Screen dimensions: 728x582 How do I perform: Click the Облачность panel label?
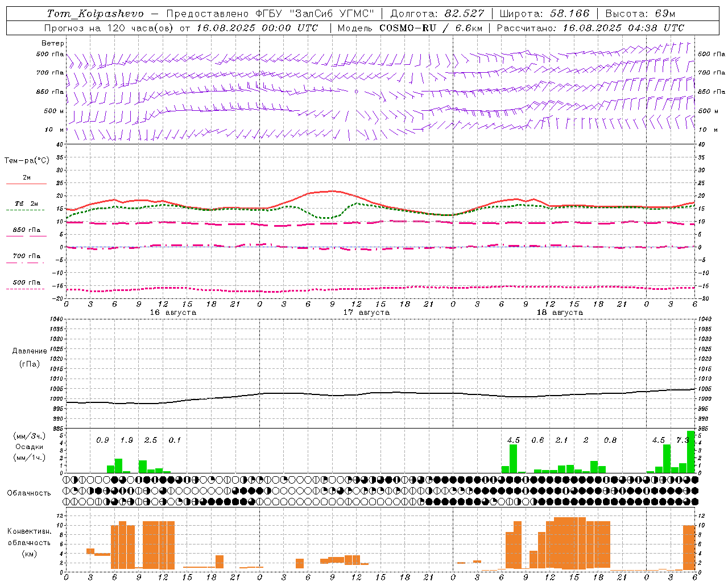pos(28,493)
